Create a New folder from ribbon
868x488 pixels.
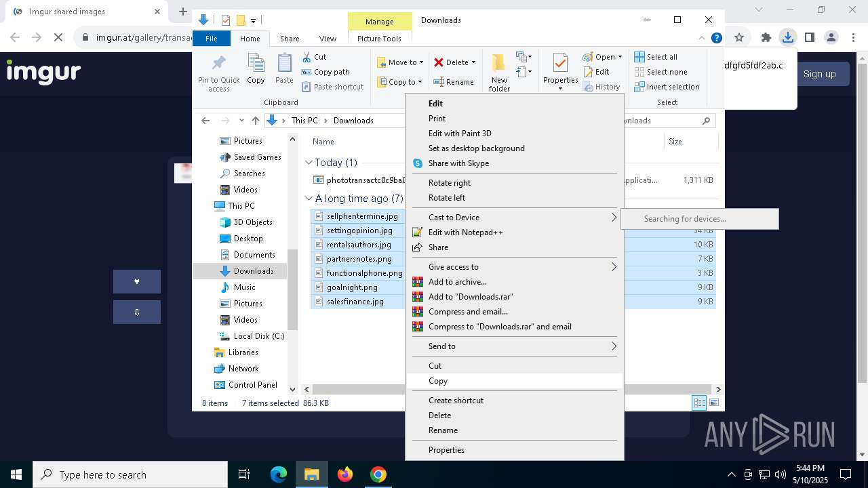(499, 73)
